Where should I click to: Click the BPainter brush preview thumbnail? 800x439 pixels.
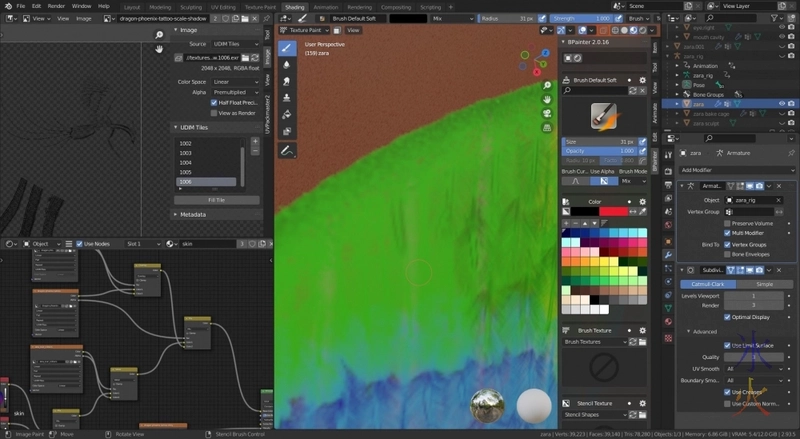[x=601, y=114]
